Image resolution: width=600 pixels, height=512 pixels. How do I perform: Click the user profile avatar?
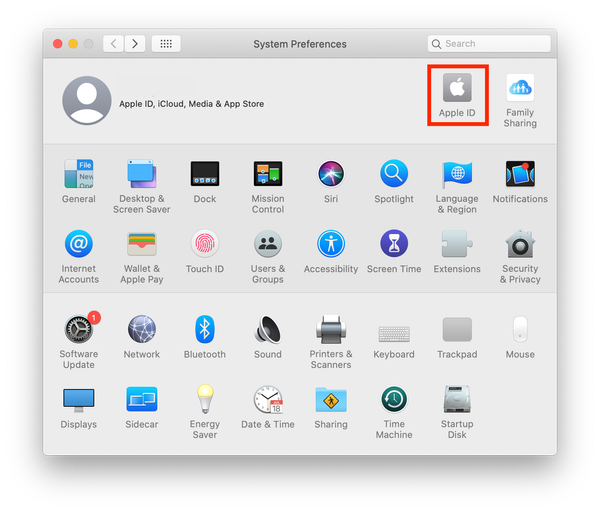point(87,100)
